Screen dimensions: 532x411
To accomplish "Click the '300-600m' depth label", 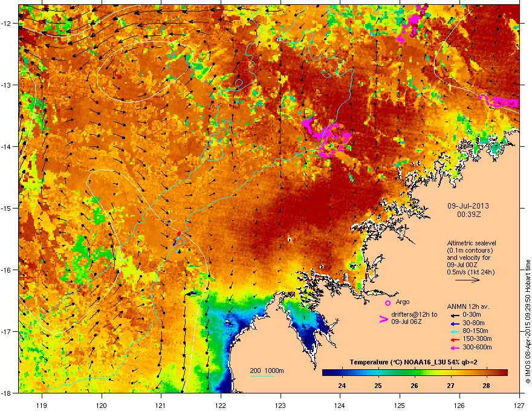I will pos(477,347).
